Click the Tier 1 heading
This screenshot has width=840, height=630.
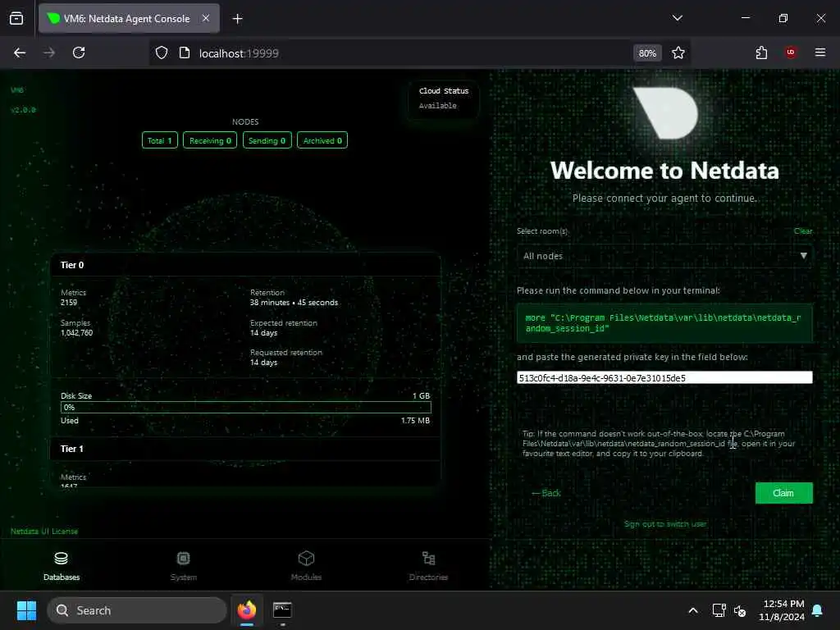72,449
